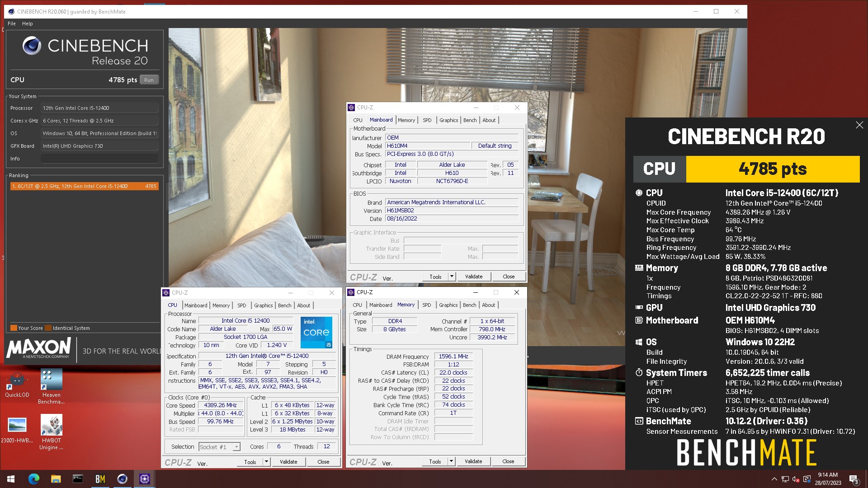Expand Tools dropdown arrow in Mainboard CPU-Z window

tap(452, 277)
